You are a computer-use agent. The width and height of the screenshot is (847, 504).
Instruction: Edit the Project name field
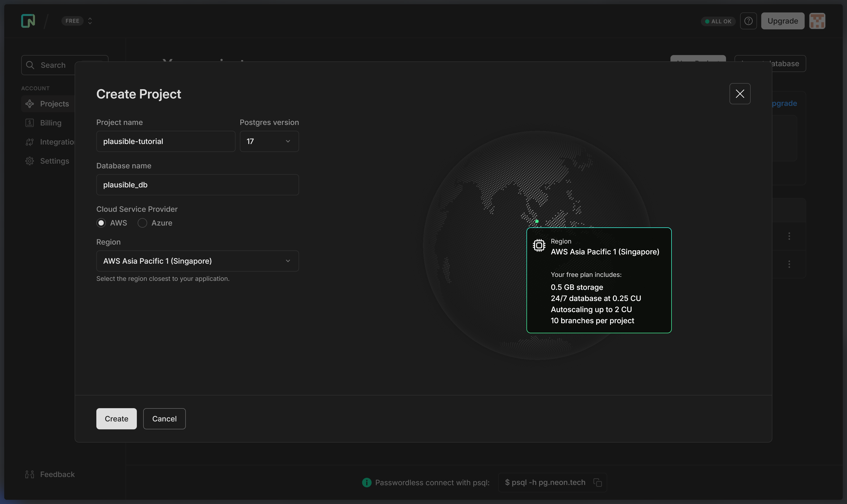[166, 141]
